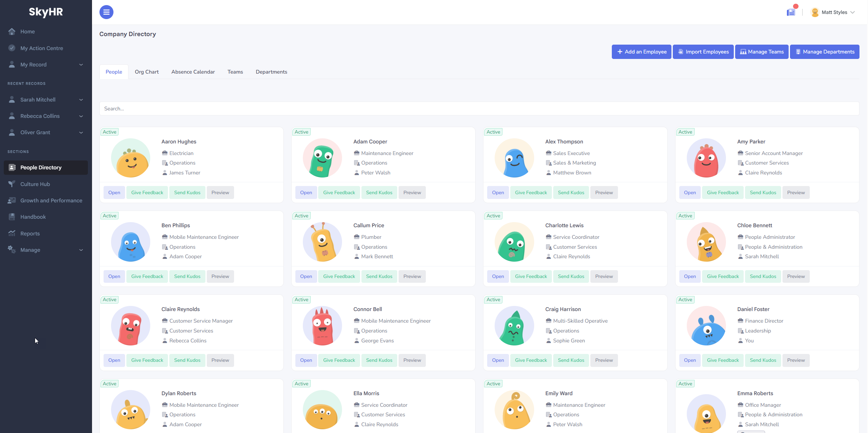Click the directory Search field
This screenshot has width=868, height=433.
tap(479, 109)
